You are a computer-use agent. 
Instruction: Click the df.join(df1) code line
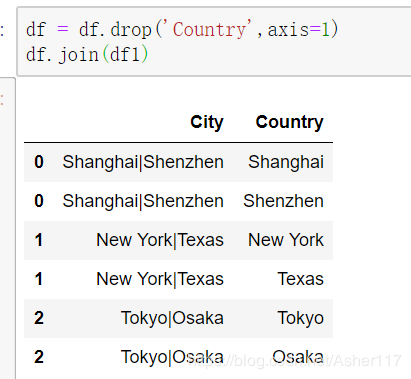87,54
